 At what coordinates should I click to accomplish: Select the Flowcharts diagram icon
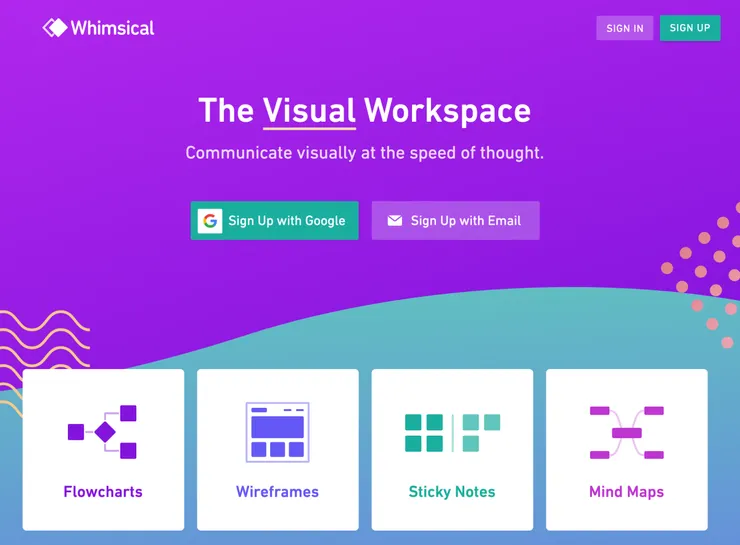coord(102,432)
